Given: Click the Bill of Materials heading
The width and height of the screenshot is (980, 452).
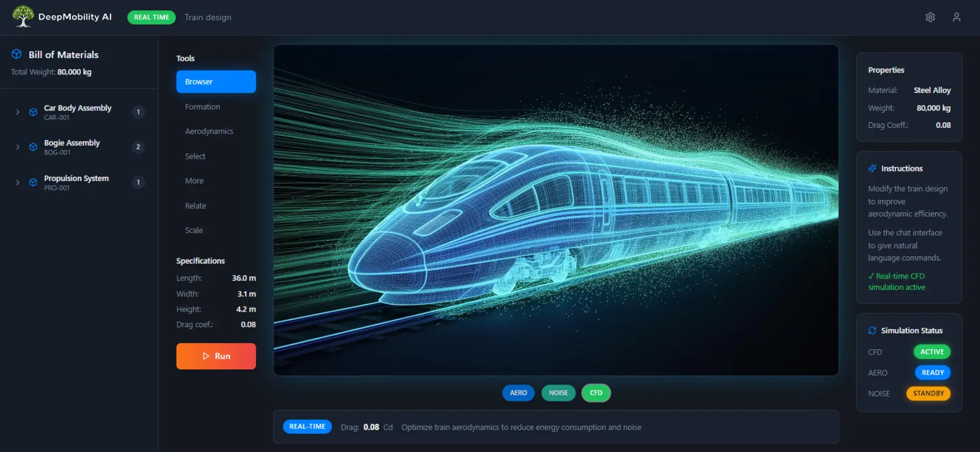Looking at the screenshot, I should coord(64,54).
